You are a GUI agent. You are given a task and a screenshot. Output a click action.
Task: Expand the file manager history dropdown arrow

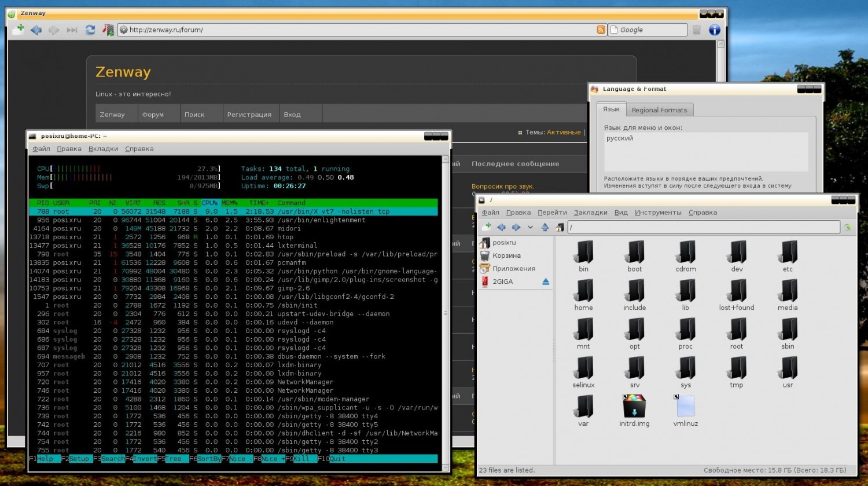[x=530, y=228]
